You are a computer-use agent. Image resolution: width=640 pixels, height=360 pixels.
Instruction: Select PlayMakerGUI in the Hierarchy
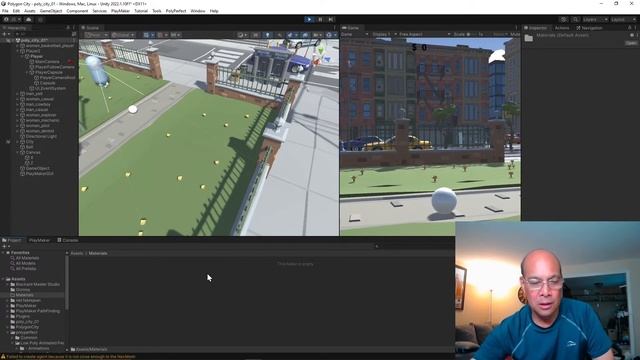click(x=39, y=173)
